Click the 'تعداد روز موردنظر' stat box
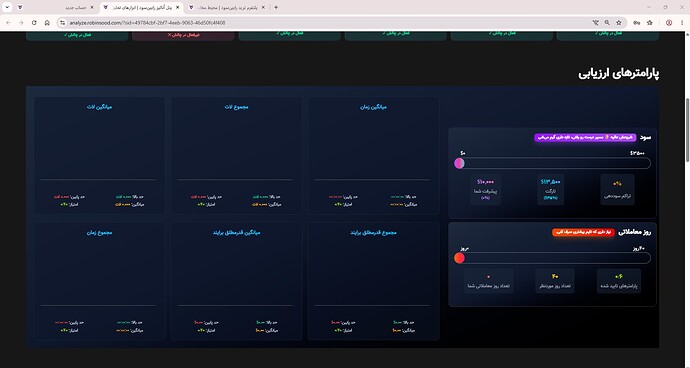 coord(554,281)
